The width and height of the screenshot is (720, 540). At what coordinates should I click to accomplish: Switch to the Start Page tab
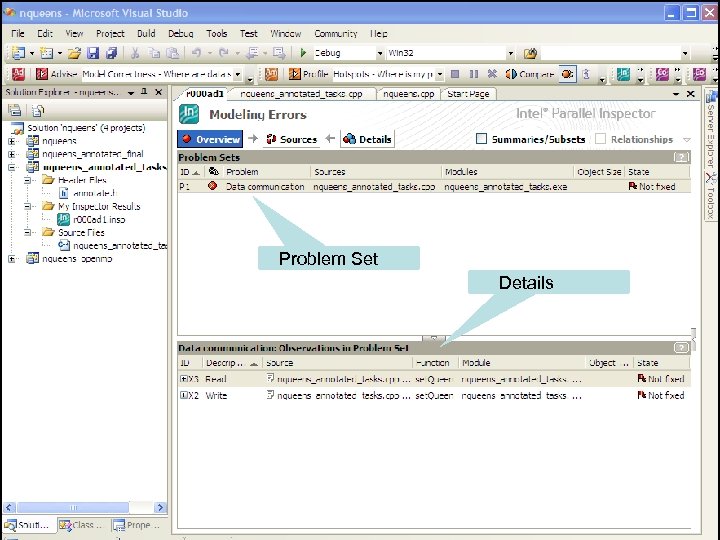(468, 94)
